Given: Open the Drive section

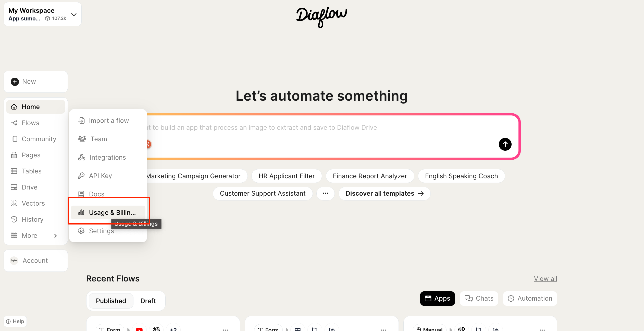Looking at the screenshot, I should (29, 187).
